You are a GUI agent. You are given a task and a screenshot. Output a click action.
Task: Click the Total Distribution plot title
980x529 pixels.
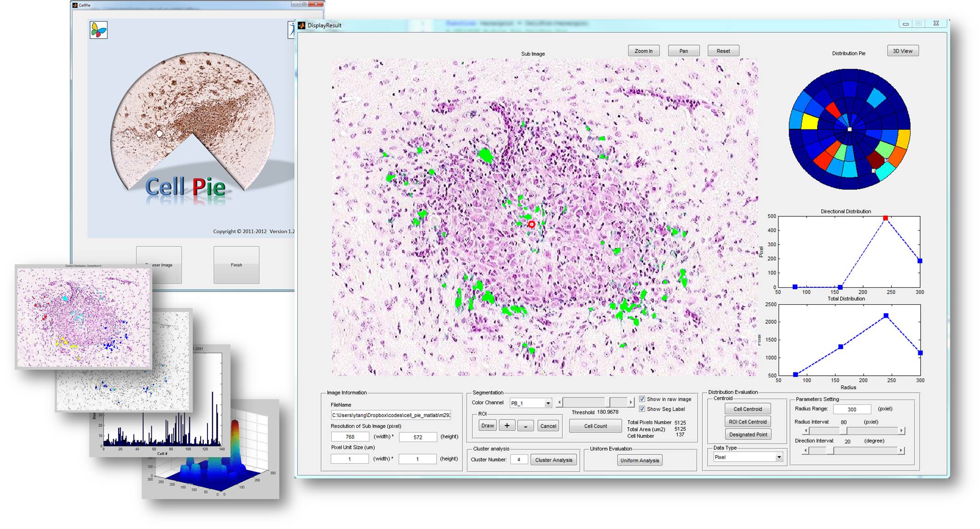click(x=846, y=299)
